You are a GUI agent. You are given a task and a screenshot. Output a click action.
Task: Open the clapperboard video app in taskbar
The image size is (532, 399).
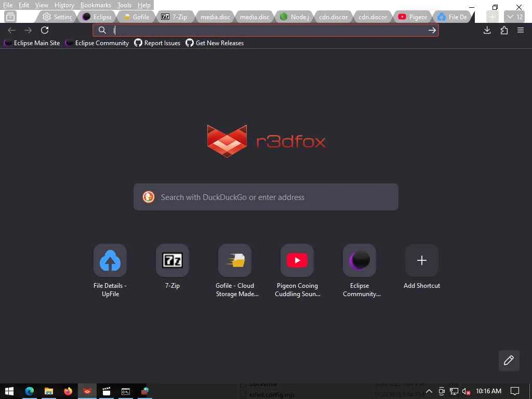click(107, 391)
